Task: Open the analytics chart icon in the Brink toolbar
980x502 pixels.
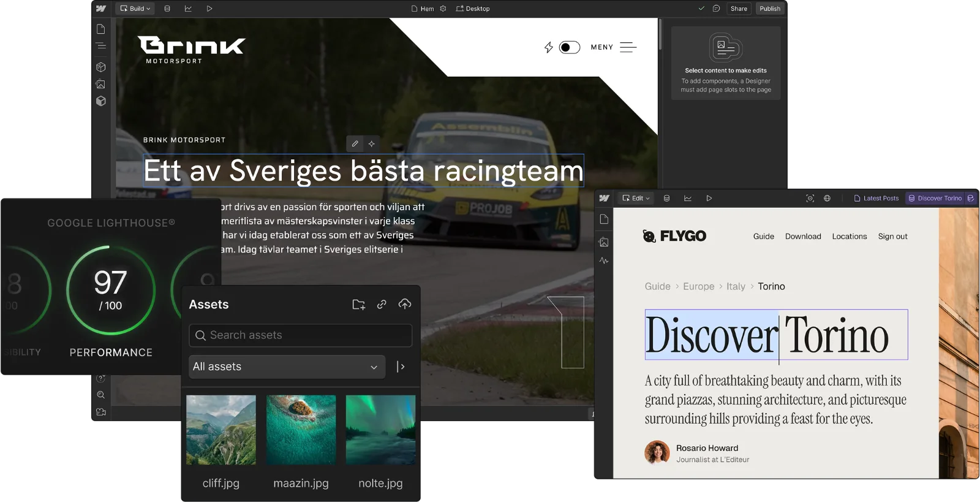Action: coord(188,9)
